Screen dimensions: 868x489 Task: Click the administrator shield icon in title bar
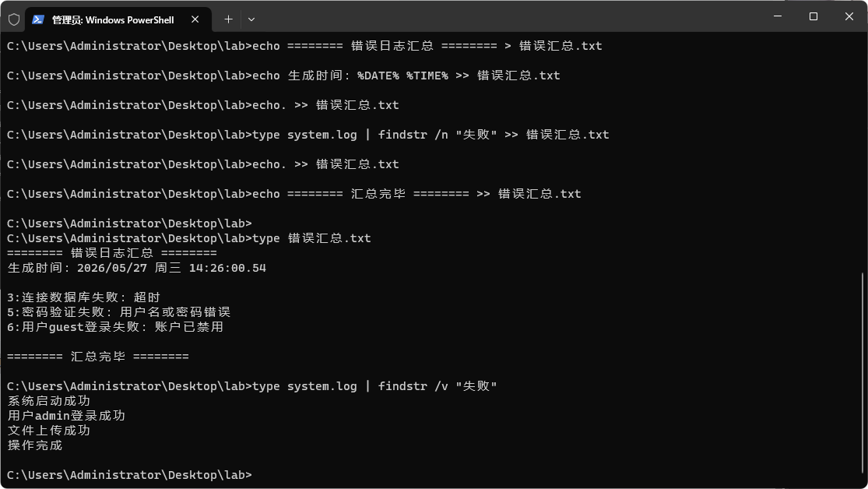pos(14,19)
